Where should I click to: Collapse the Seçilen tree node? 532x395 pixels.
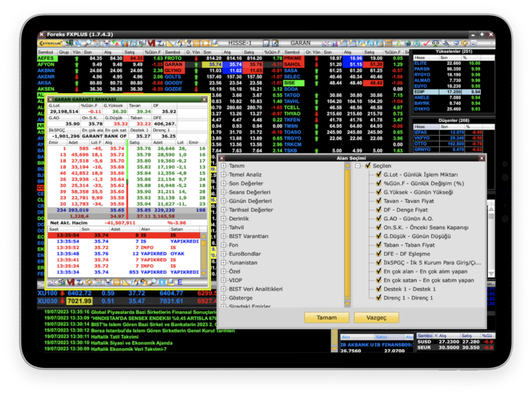coord(358,166)
